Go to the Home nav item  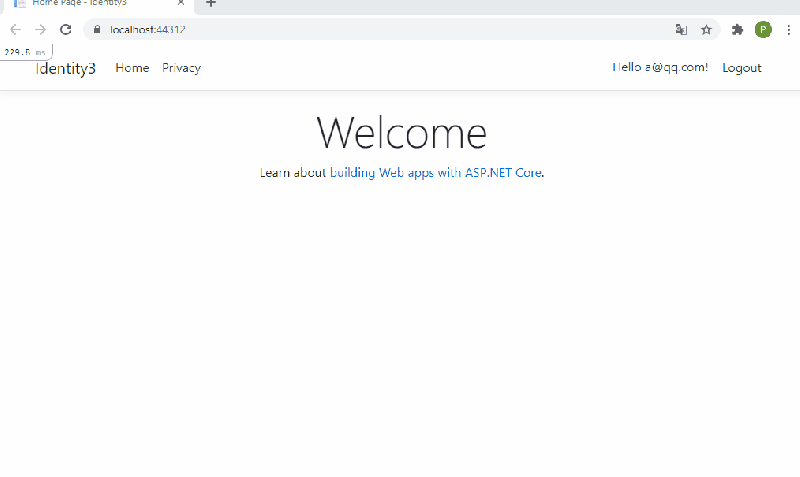point(133,68)
